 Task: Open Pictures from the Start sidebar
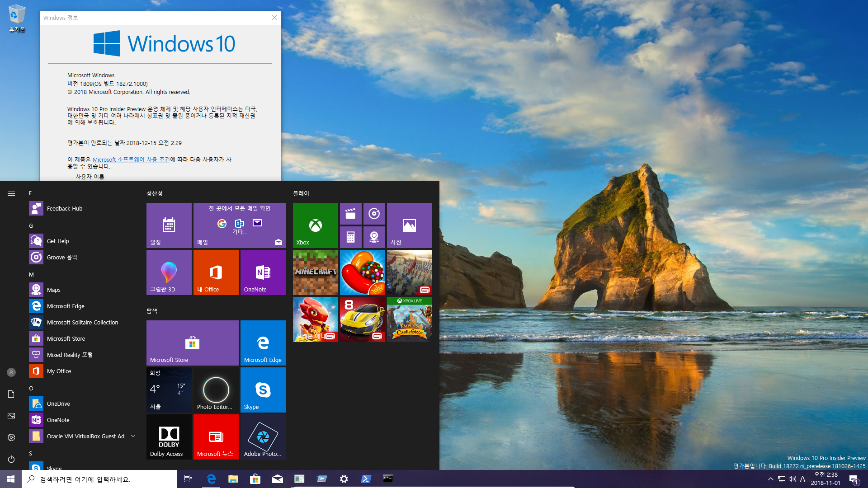click(x=11, y=416)
